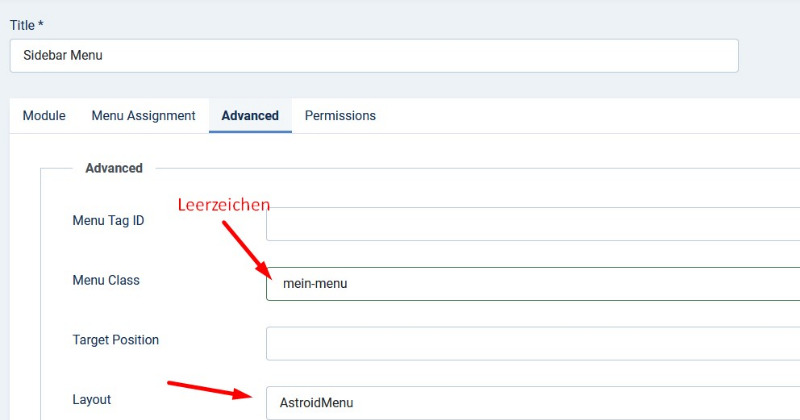Screen dimensions: 800x420
Task: Click red arrow pointing to Menu Class
Action: click(245, 250)
